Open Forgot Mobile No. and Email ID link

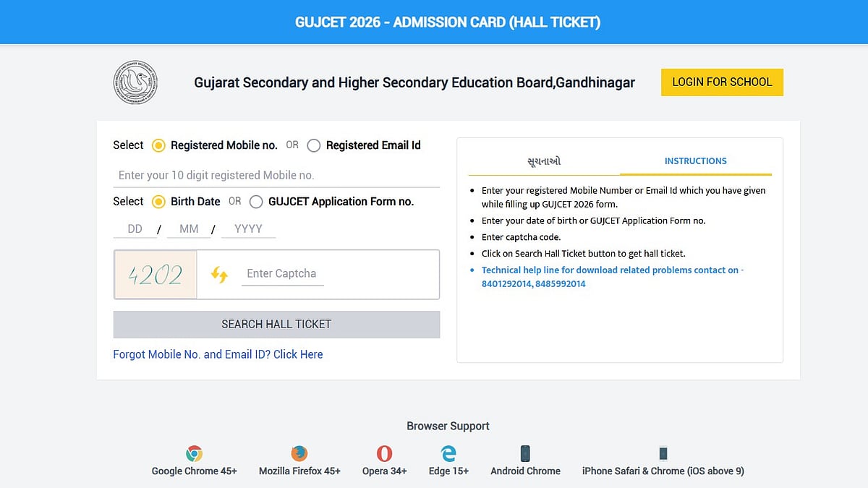[x=218, y=354]
